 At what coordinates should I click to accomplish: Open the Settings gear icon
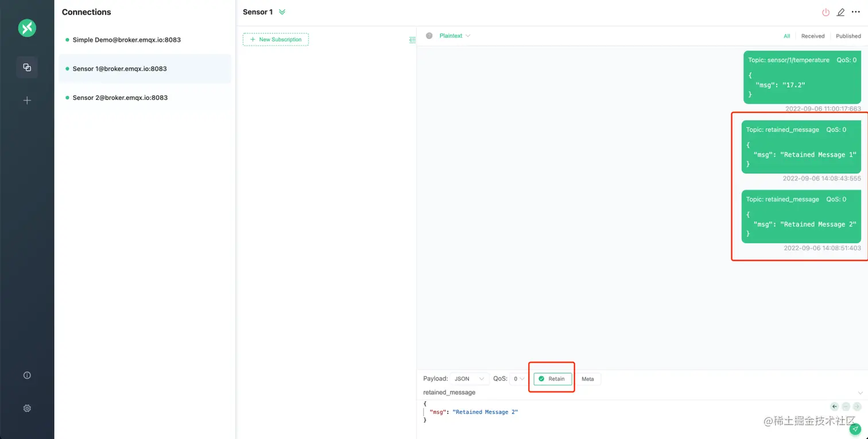point(27,408)
